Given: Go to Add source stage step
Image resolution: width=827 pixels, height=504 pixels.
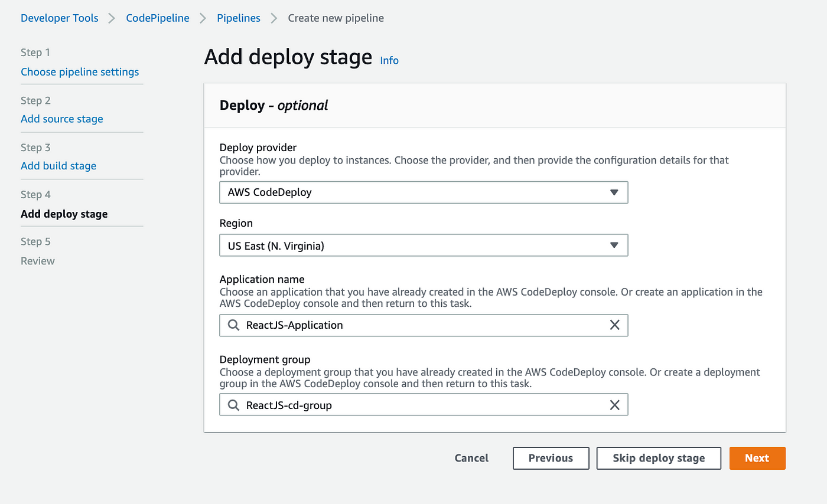Looking at the screenshot, I should click(62, 119).
